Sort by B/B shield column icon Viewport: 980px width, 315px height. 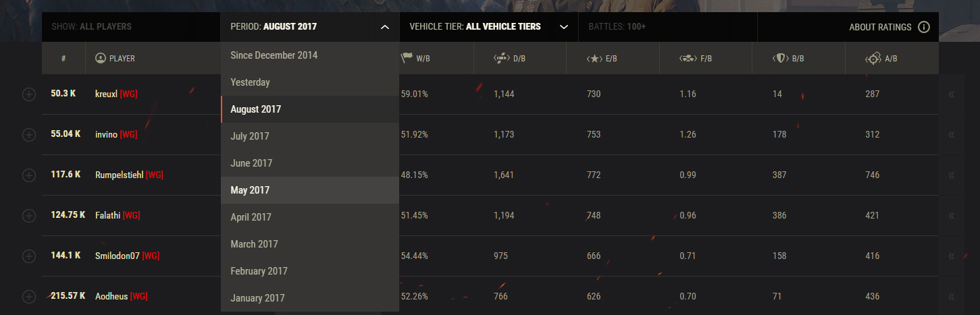click(x=781, y=59)
